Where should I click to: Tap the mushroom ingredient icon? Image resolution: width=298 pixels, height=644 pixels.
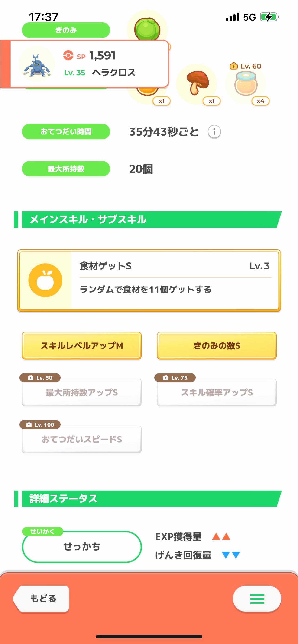tap(197, 83)
